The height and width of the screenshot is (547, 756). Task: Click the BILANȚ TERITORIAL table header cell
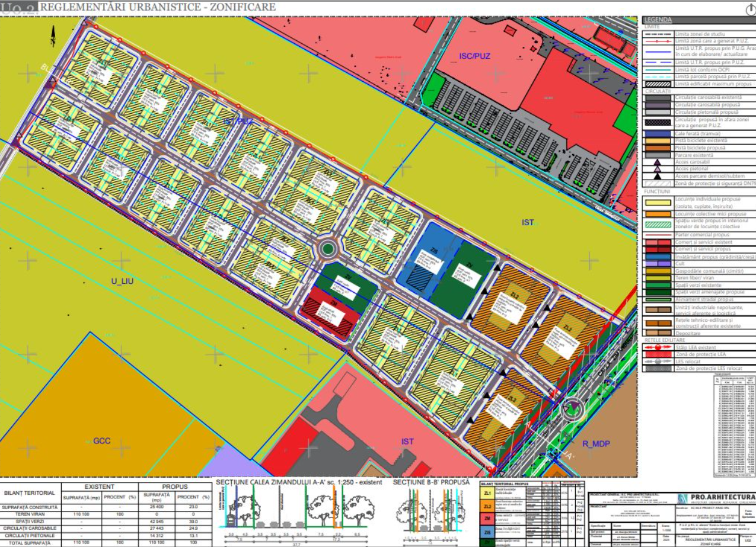(x=30, y=493)
